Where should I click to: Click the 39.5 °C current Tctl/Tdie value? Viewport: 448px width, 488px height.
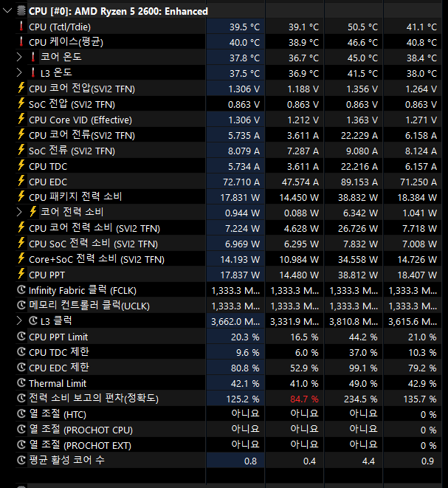244,27
